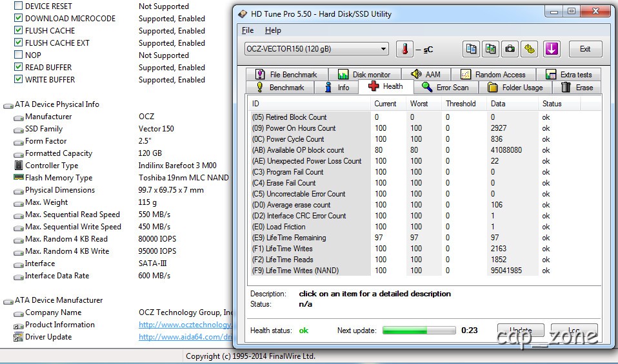Switch to the Error Scan tab
Viewport: 618px width, 364px height.
446,88
